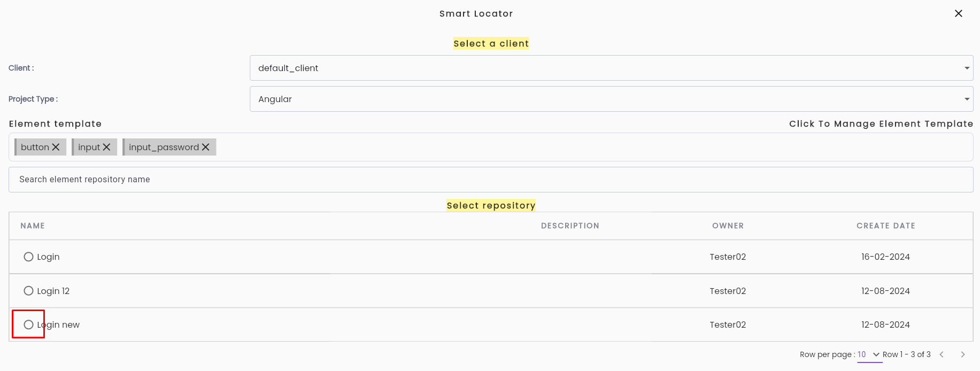The height and width of the screenshot is (371, 980).
Task: Click the 16-02-2024 create date cell
Action: [x=885, y=257]
